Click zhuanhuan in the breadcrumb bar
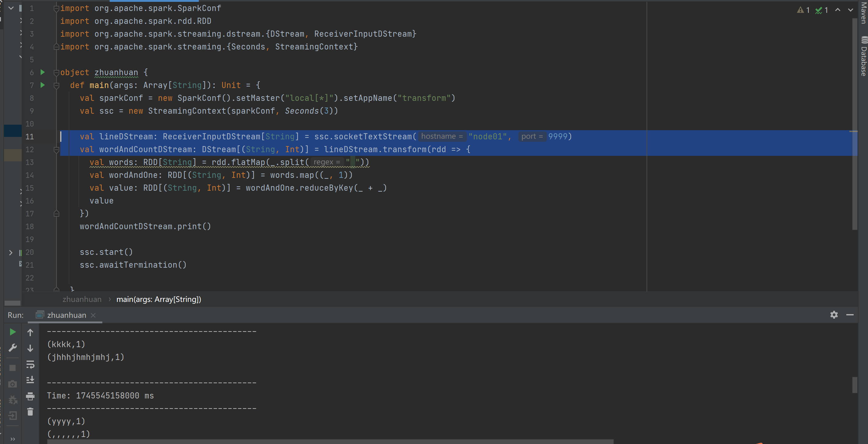Image resolution: width=868 pixels, height=444 pixels. [x=82, y=299]
